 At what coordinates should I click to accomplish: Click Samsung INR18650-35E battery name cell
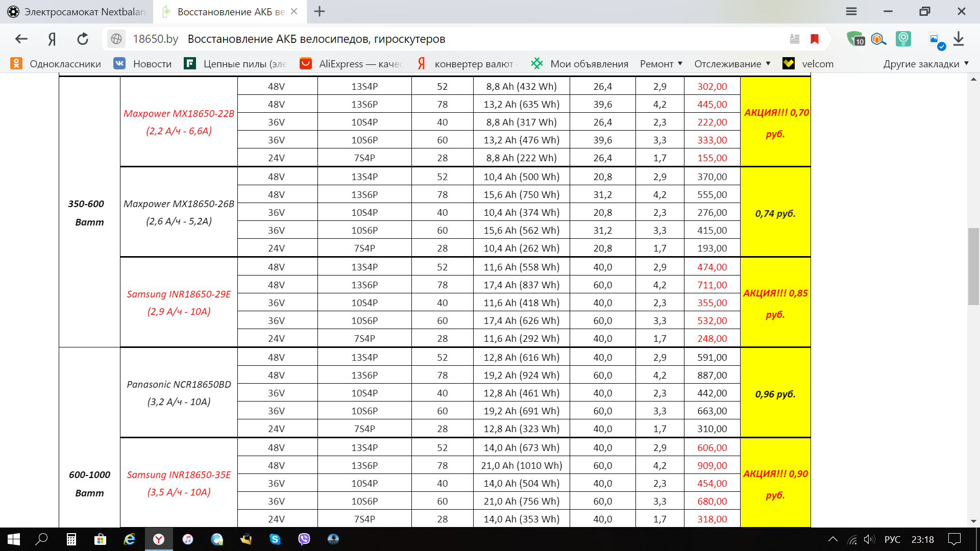179,483
